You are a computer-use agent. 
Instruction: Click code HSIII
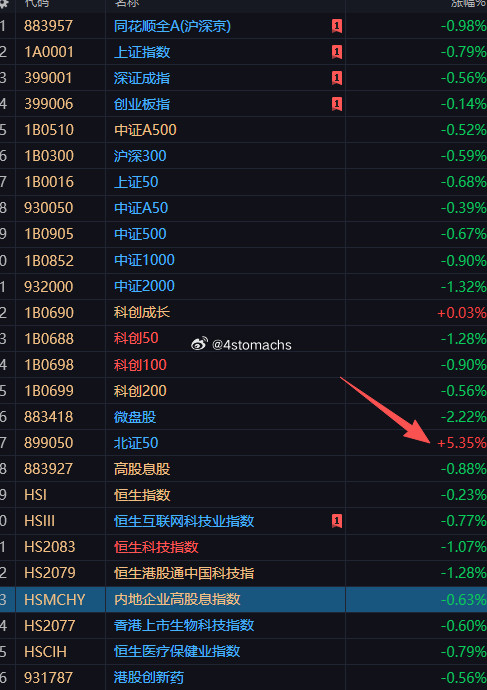click(40, 521)
